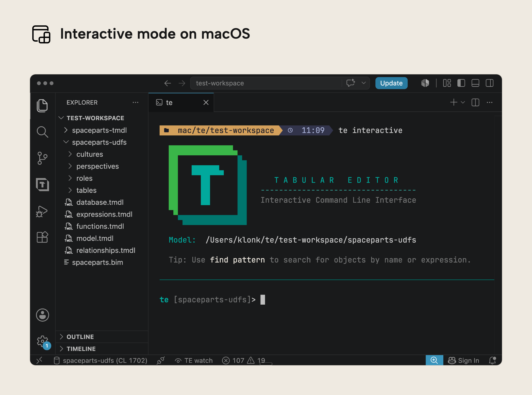Viewport: 532px width, 395px height.
Task: Open the Search view icon
Action: pyautogui.click(x=42, y=132)
